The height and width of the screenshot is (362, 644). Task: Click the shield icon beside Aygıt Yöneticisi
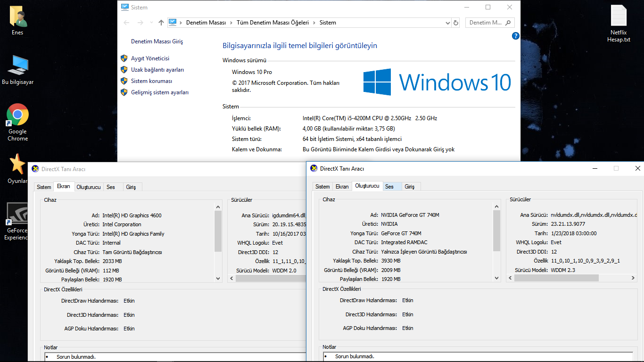point(124,58)
